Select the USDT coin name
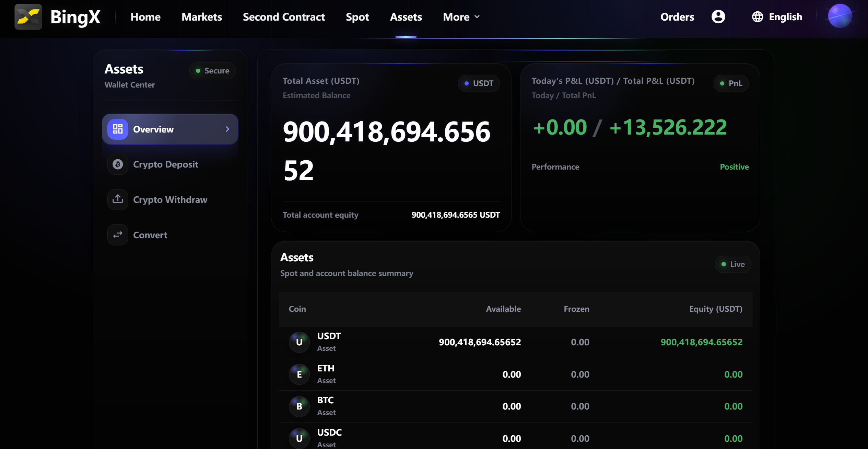 (329, 336)
